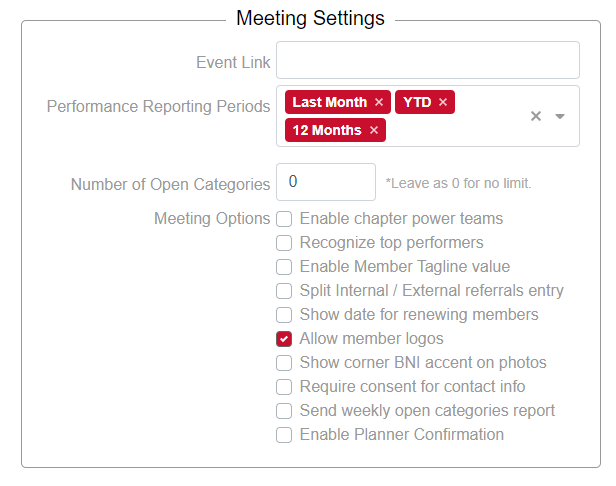The width and height of the screenshot is (616, 486).
Task: Remove the 12 Months tag
Action: point(374,130)
